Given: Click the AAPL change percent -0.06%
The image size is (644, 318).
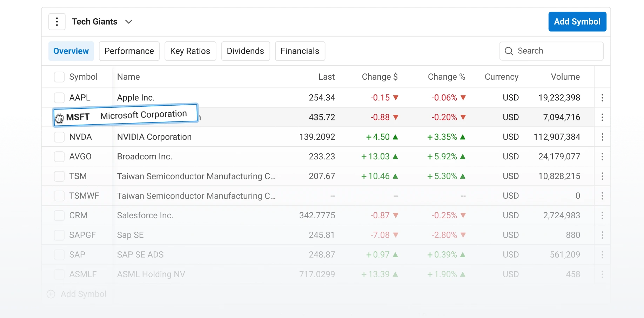Looking at the screenshot, I should pos(444,98).
